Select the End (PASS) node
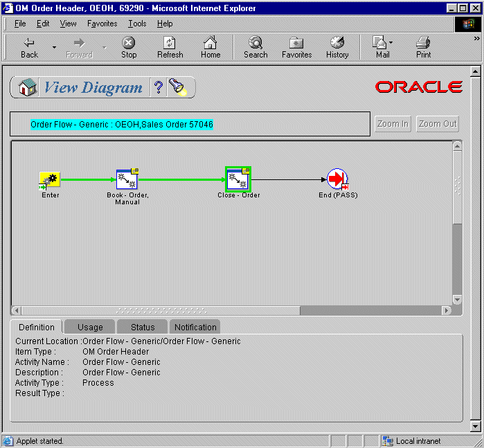 click(x=338, y=179)
